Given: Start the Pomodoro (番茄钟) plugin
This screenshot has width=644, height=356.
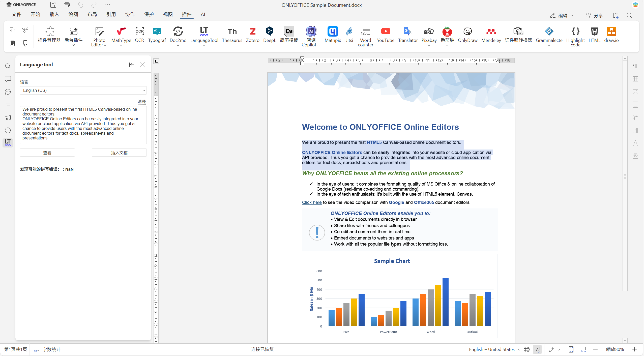Looking at the screenshot, I should (447, 35).
